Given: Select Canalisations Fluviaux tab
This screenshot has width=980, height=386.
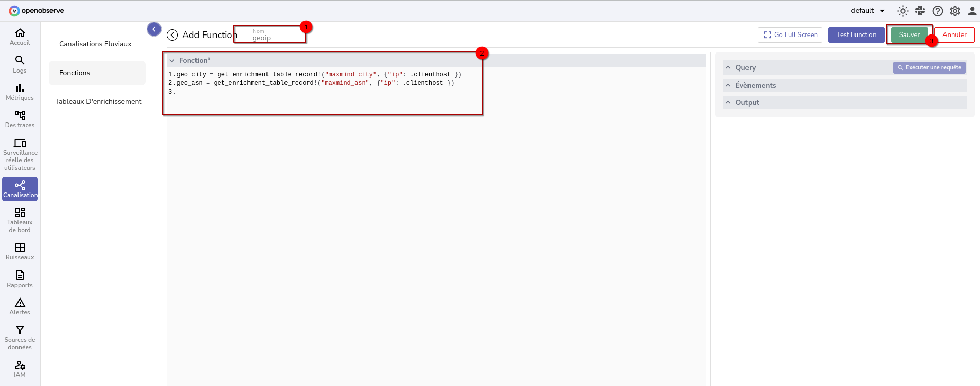Looking at the screenshot, I should point(95,44).
